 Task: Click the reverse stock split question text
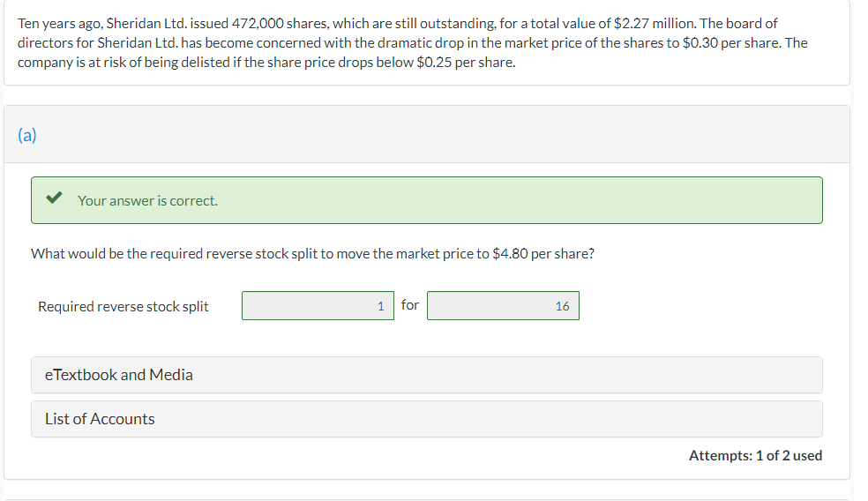coord(312,253)
